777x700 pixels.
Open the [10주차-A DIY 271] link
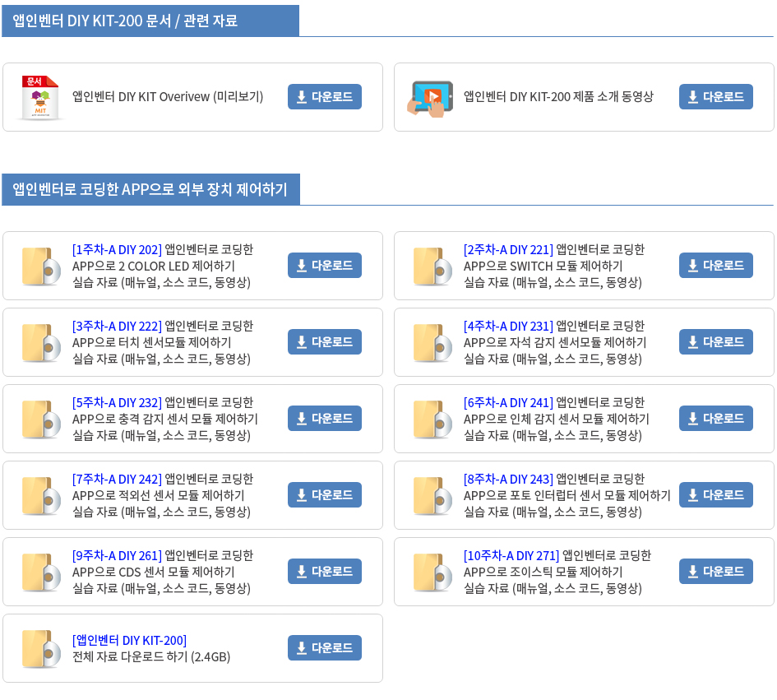click(x=511, y=555)
